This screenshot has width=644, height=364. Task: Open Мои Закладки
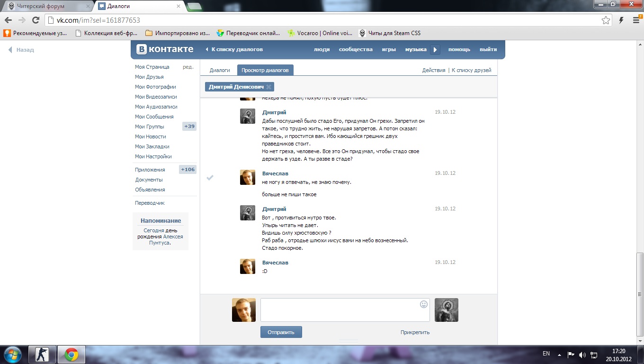click(152, 146)
